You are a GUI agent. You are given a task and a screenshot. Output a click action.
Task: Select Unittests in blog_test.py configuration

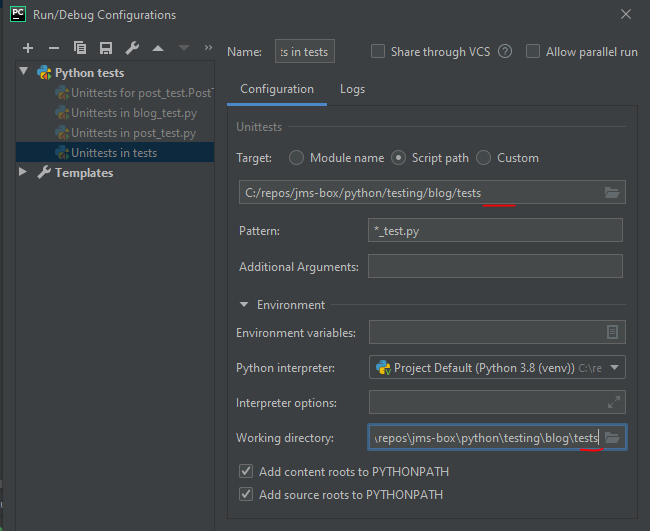pyautogui.click(x=115, y=113)
